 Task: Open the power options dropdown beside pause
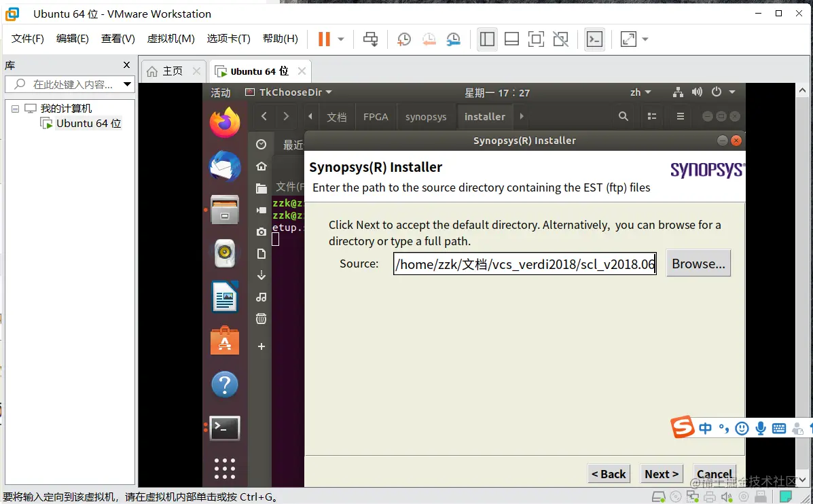point(341,39)
